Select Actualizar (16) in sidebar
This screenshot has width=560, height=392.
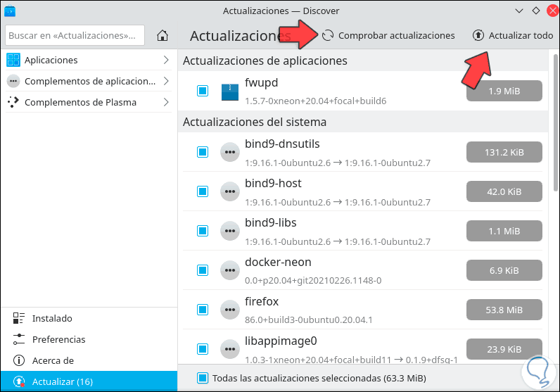click(x=89, y=381)
